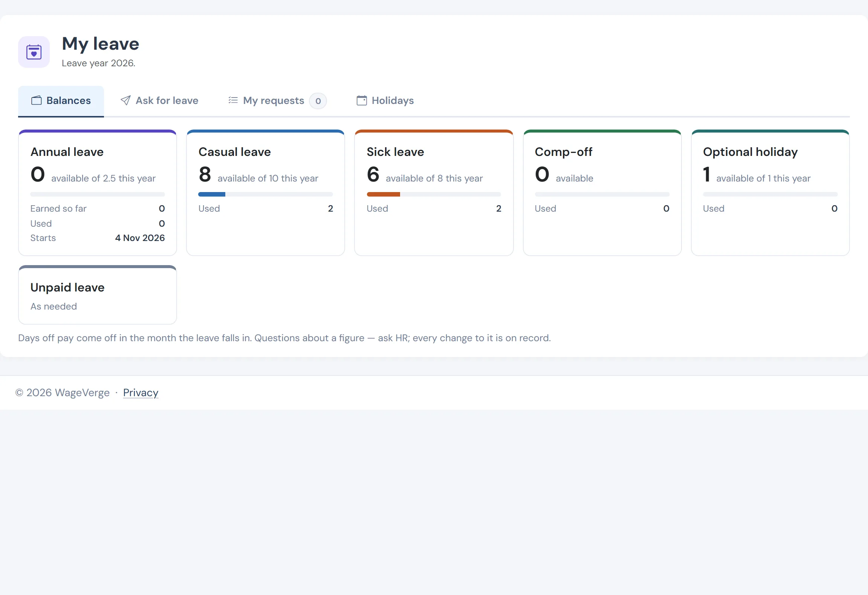Click the Balances tab wallet icon
This screenshot has height=595, width=868.
37,101
